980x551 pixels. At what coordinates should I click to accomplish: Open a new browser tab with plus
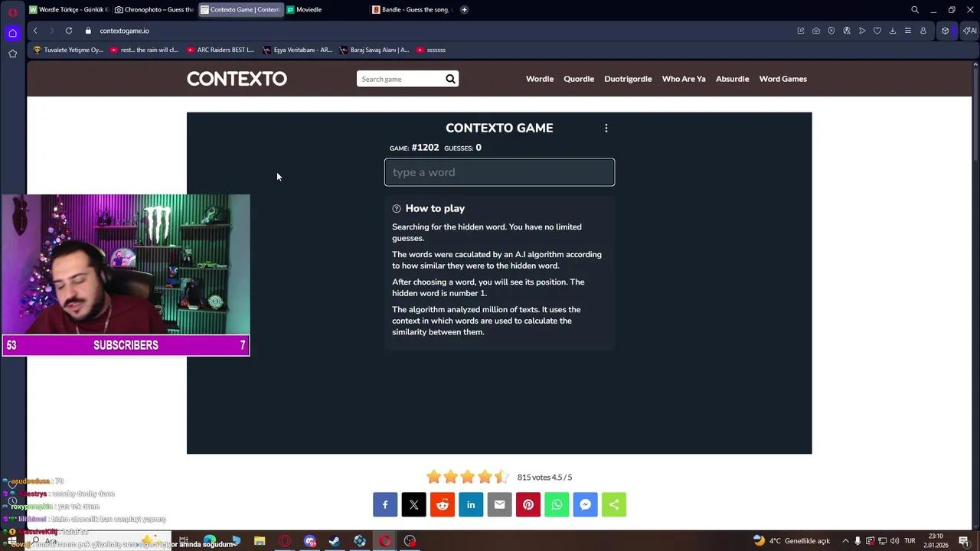point(464,10)
